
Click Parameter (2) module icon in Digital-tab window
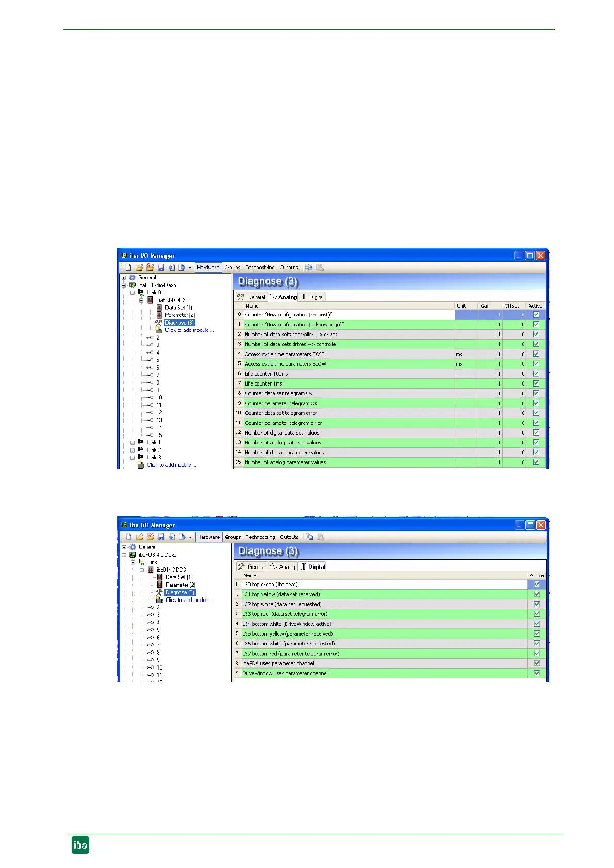click(159, 585)
